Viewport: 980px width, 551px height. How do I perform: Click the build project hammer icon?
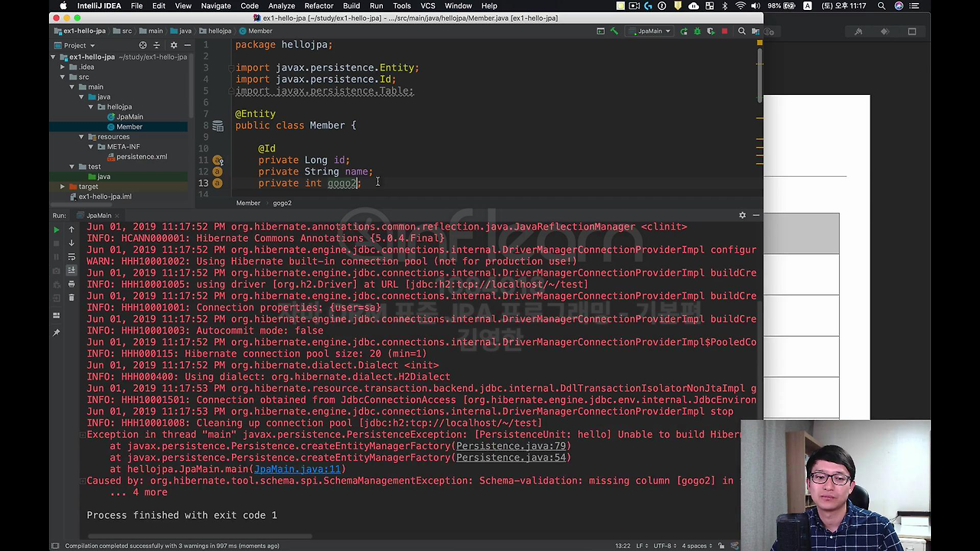pyautogui.click(x=614, y=31)
